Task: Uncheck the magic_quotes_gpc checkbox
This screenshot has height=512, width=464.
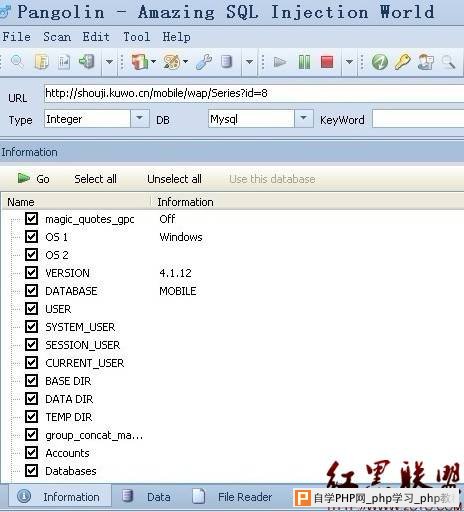Action: (x=31, y=219)
